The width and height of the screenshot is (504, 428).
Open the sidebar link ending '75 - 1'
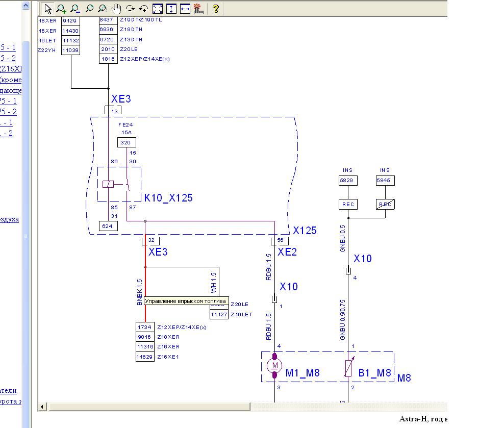coord(8,101)
